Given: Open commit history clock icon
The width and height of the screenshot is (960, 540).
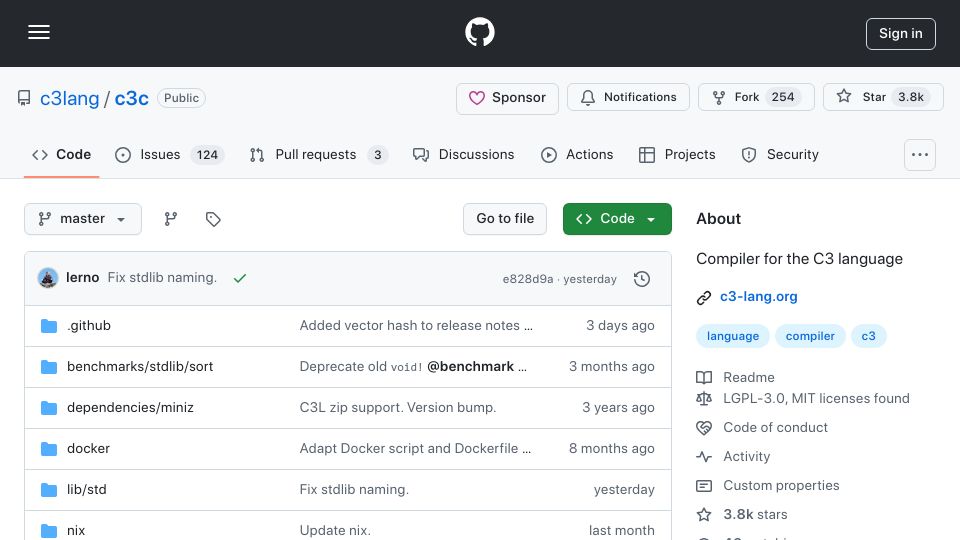Looking at the screenshot, I should click(642, 279).
